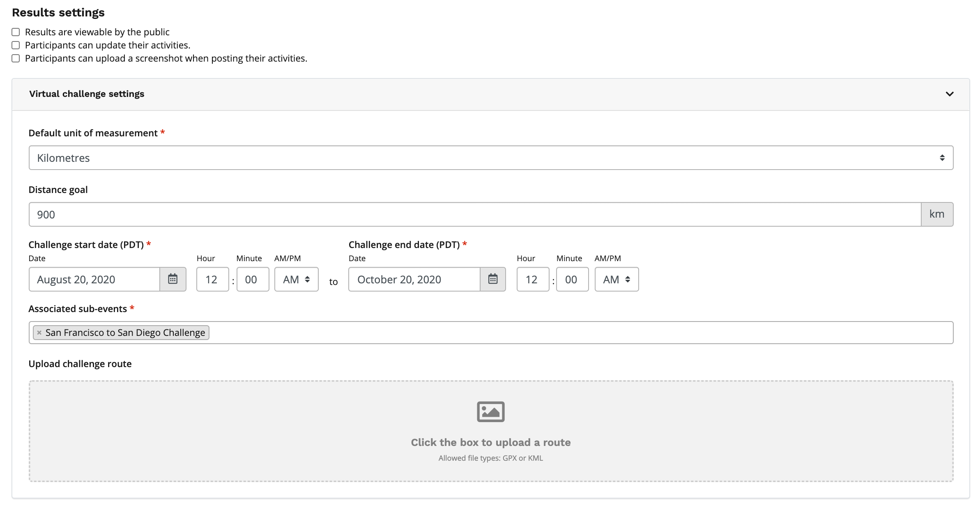Screen dimensions: 980x510
Task: Click the start date Hour field
Action: click(x=212, y=279)
